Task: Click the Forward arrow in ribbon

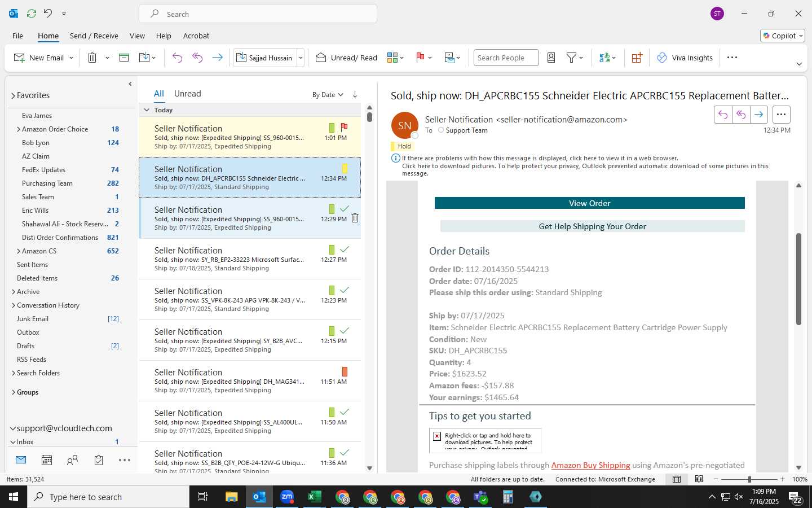Action: (217, 58)
